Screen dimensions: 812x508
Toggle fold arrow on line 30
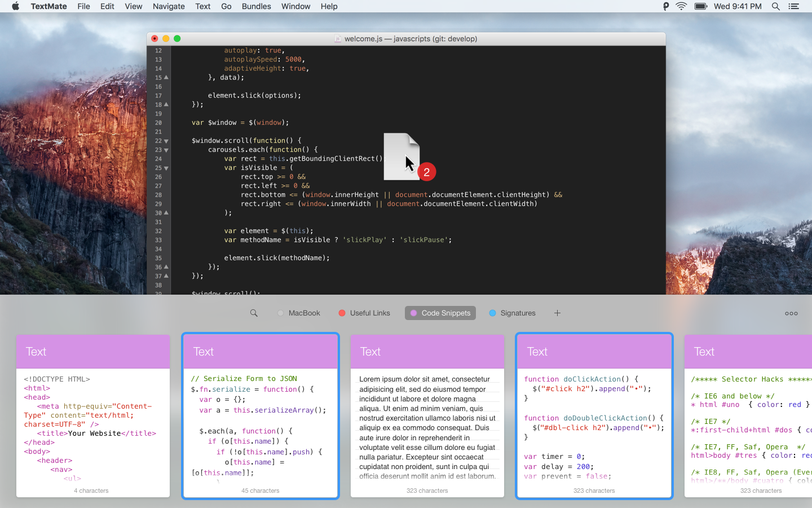click(166, 213)
